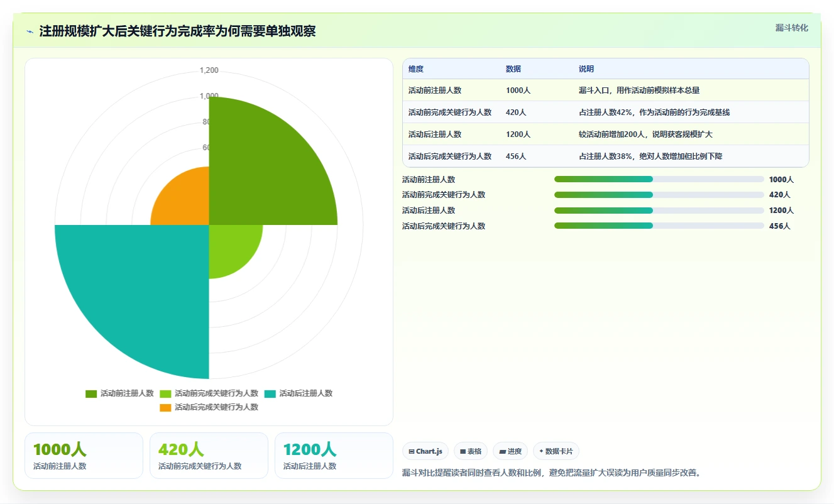Open the 1200人 data card
Image resolution: width=834 pixels, height=504 pixels.
[x=334, y=456]
